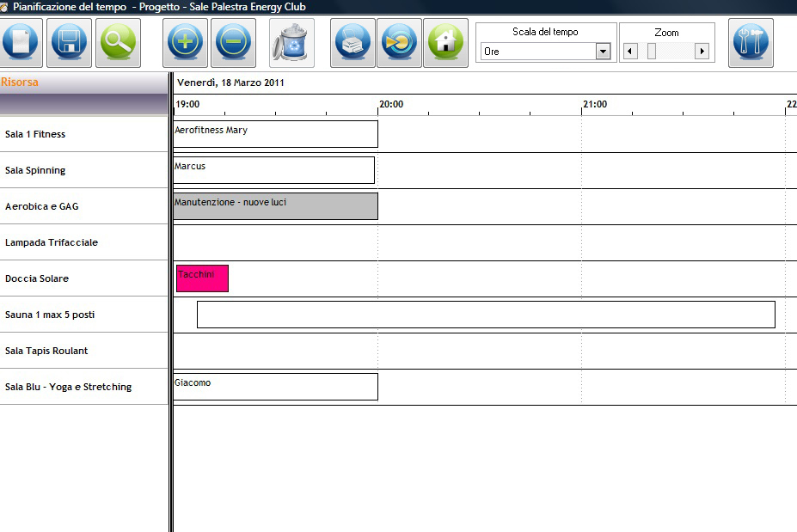Viewport: 797px width, 532px height.
Task: Select Sala Tapis Roulant resource
Action: 84,351
